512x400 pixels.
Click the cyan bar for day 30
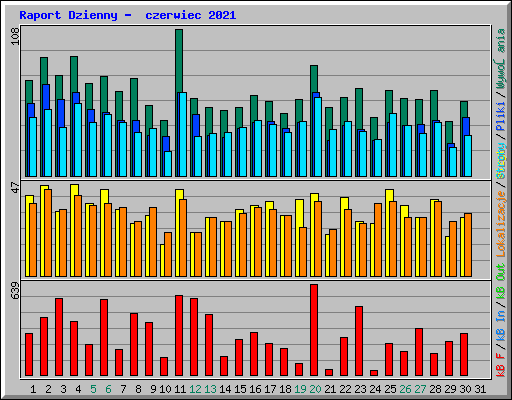coord(468,156)
